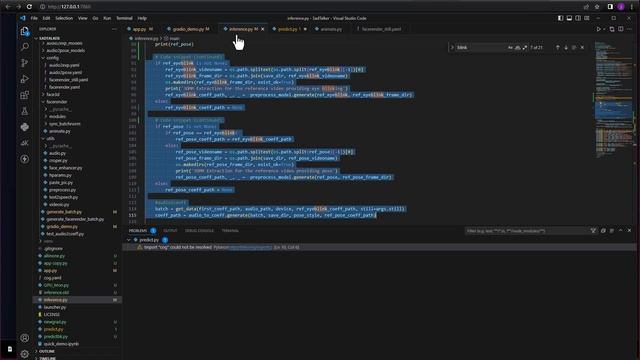Open generate_batch.py in Explorer
Viewport: 640px width, 360px height.
64,212
